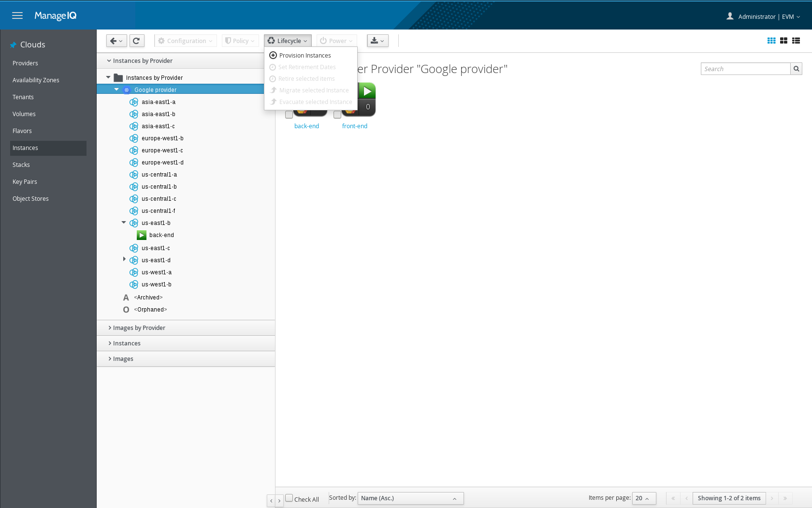Image resolution: width=812 pixels, height=508 pixels.
Task: Open the Sorted by Name dropdown
Action: click(x=410, y=498)
